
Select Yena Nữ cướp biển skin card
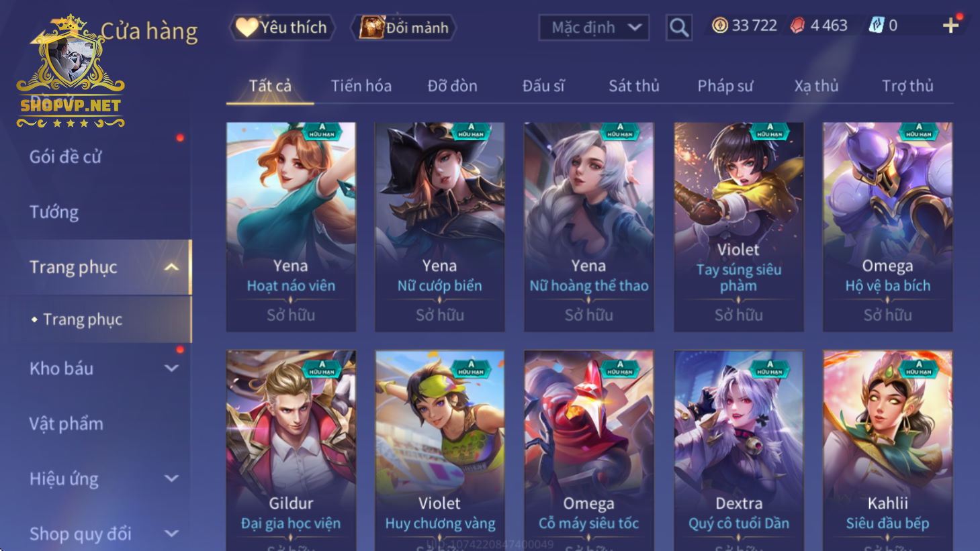pos(440,227)
